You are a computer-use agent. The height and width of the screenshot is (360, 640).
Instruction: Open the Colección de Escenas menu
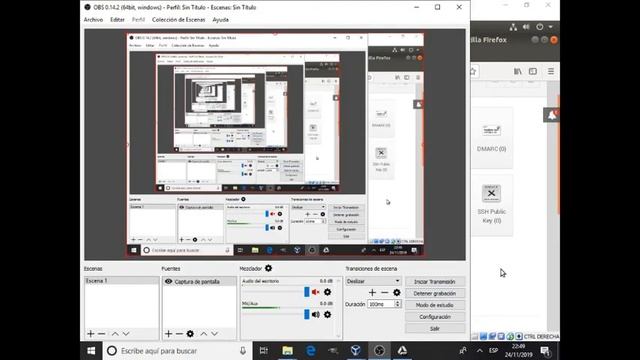pos(178,20)
